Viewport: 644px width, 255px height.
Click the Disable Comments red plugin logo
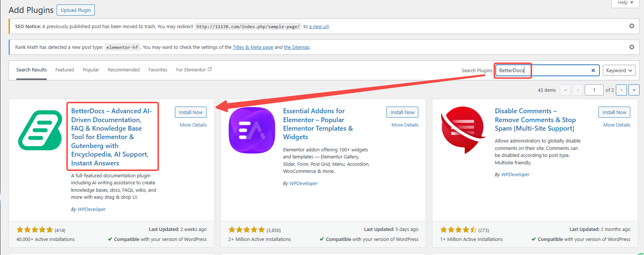click(463, 130)
